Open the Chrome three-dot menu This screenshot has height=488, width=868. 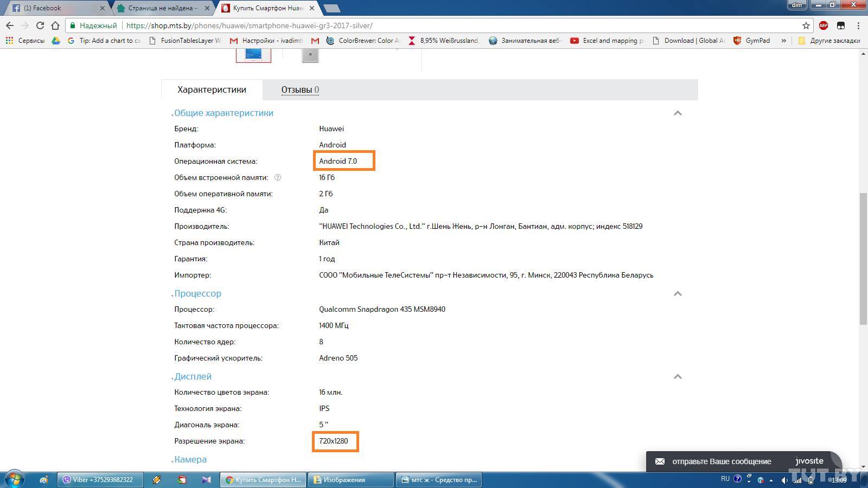pos(858,25)
